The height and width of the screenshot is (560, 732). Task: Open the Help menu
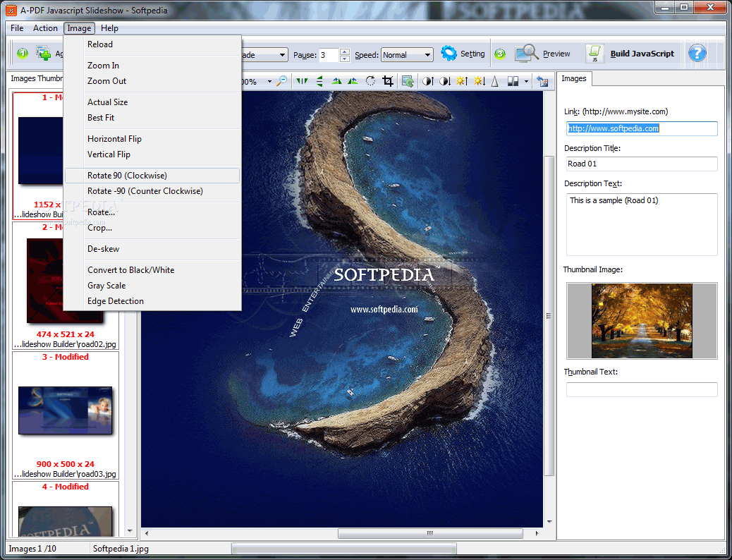click(110, 28)
